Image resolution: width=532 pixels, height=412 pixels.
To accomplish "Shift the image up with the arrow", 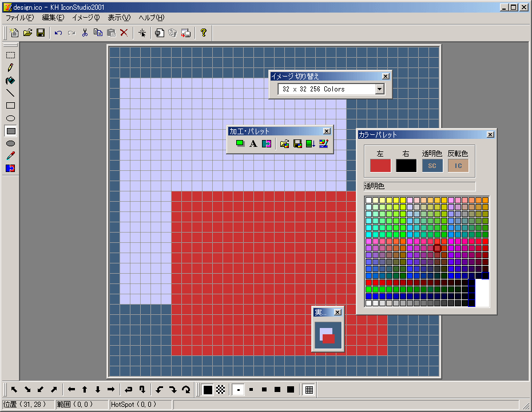I will point(85,390).
